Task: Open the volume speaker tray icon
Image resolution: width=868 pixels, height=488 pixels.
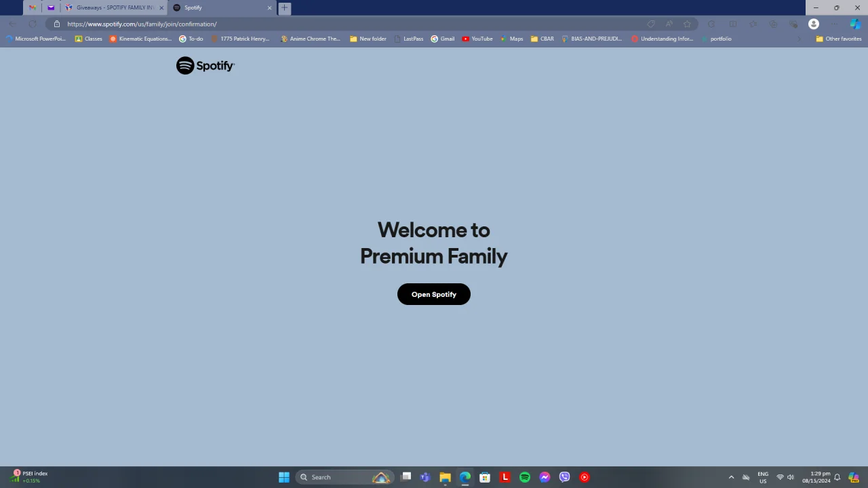Action: pos(791,477)
